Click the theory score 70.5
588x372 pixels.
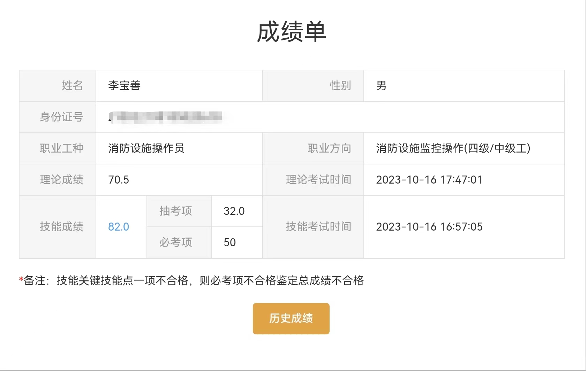tap(119, 180)
